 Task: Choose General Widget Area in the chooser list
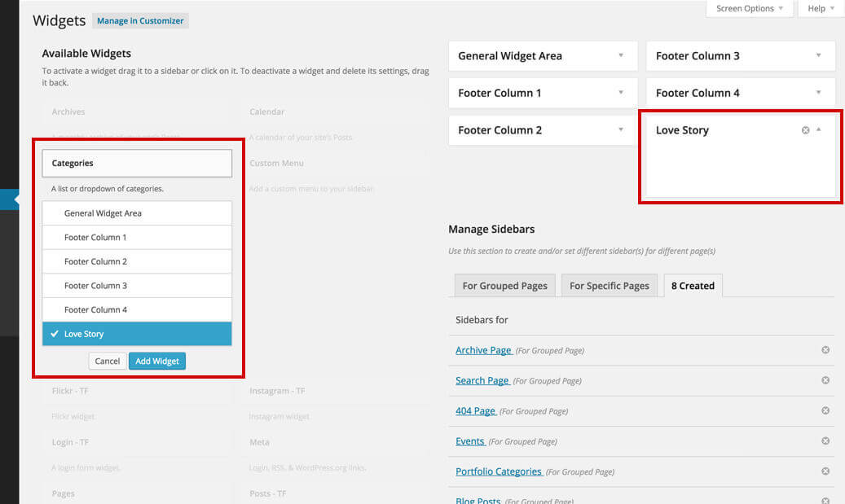pos(137,213)
